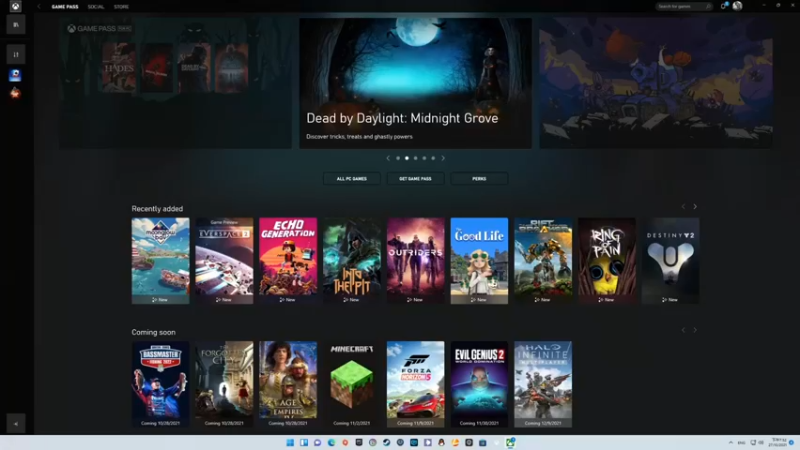This screenshot has height=450, width=800.
Task: Open the Age of Empires IV tile
Action: [x=288, y=384]
